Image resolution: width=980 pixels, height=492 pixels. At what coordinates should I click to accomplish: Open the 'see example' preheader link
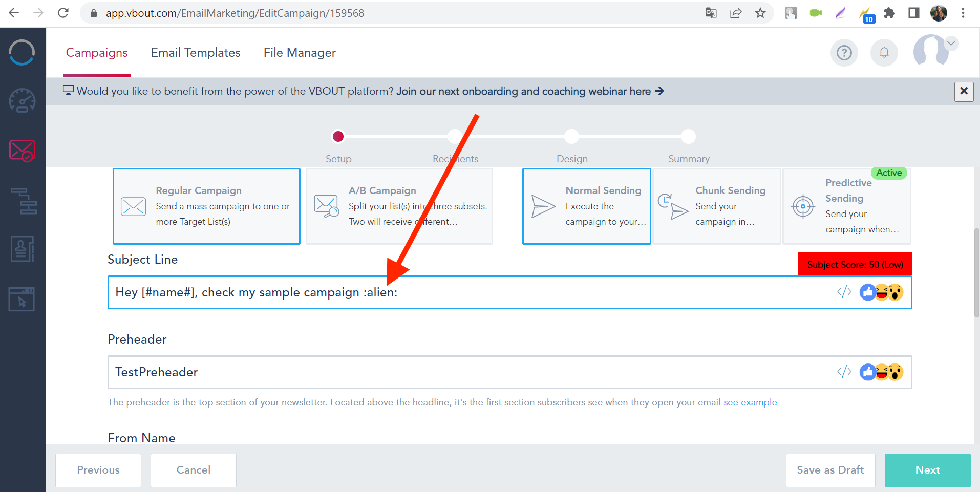pos(750,402)
